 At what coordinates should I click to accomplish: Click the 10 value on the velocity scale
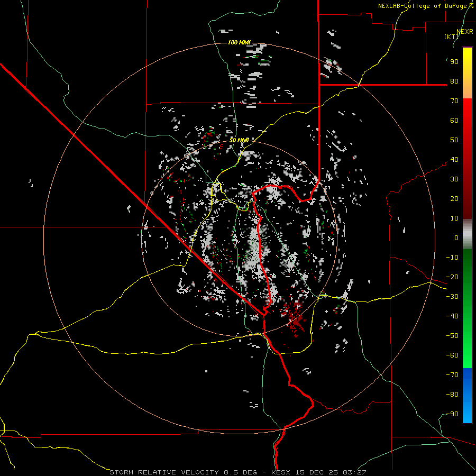click(454, 218)
